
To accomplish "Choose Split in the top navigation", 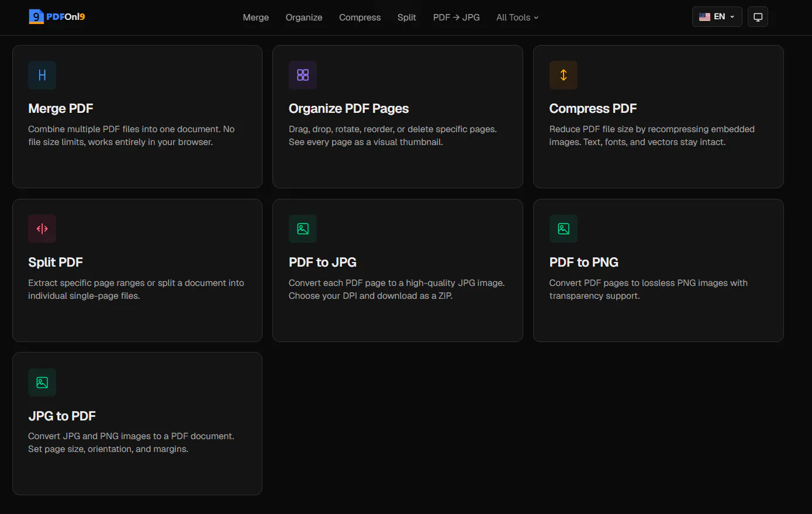I will 407,18.
